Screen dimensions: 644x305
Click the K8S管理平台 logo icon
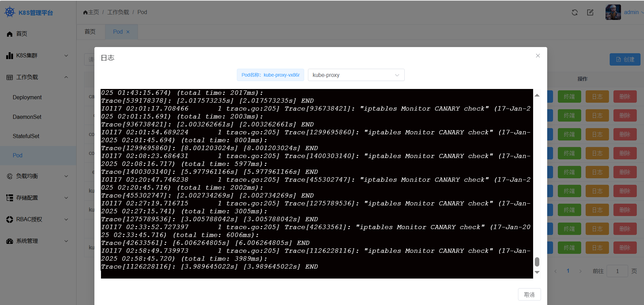pos(10,12)
